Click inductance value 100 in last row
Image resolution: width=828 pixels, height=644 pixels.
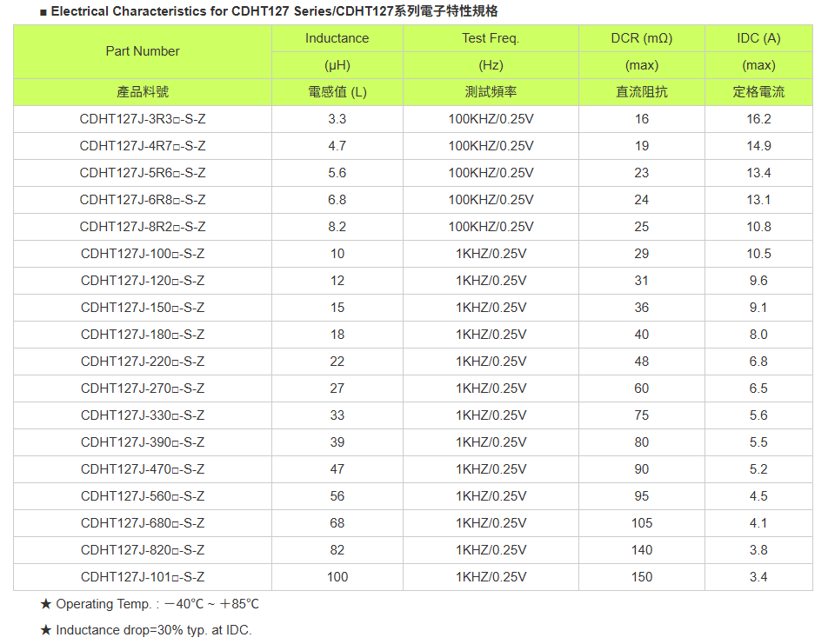point(337,576)
